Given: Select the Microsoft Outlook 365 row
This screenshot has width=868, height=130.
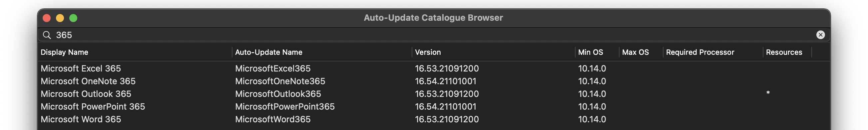Looking at the screenshot, I should click(434, 94).
